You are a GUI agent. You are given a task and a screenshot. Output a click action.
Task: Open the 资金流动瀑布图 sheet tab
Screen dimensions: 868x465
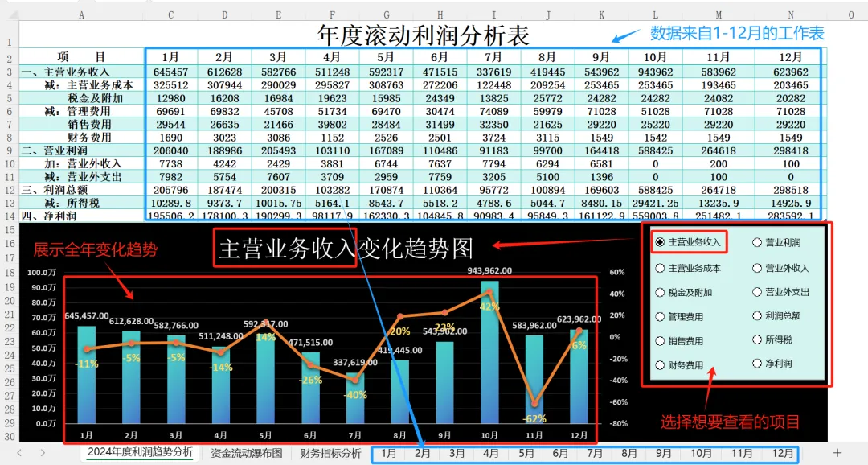click(x=247, y=454)
